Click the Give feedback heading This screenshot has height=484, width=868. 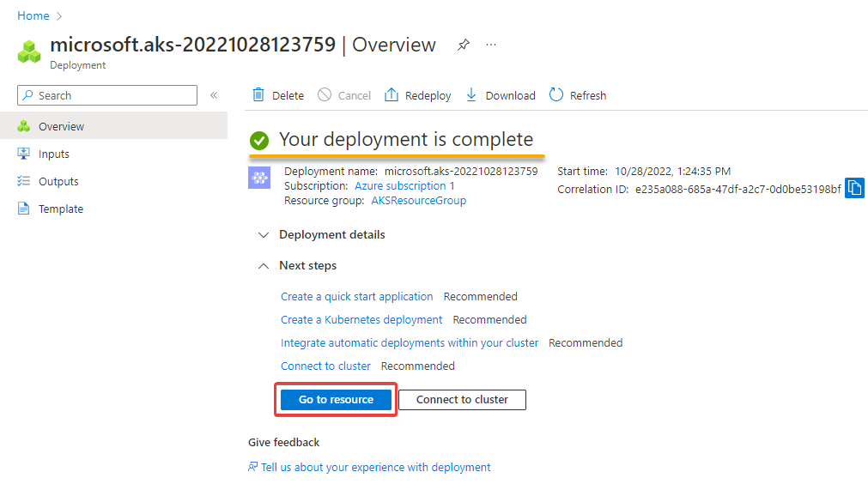[x=283, y=443]
